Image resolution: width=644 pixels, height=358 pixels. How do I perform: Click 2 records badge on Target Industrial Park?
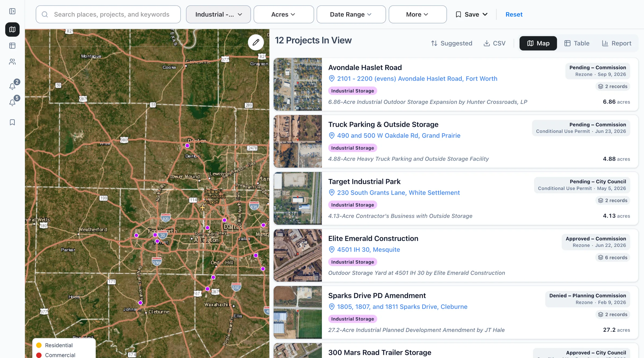click(x=613, y=200)
